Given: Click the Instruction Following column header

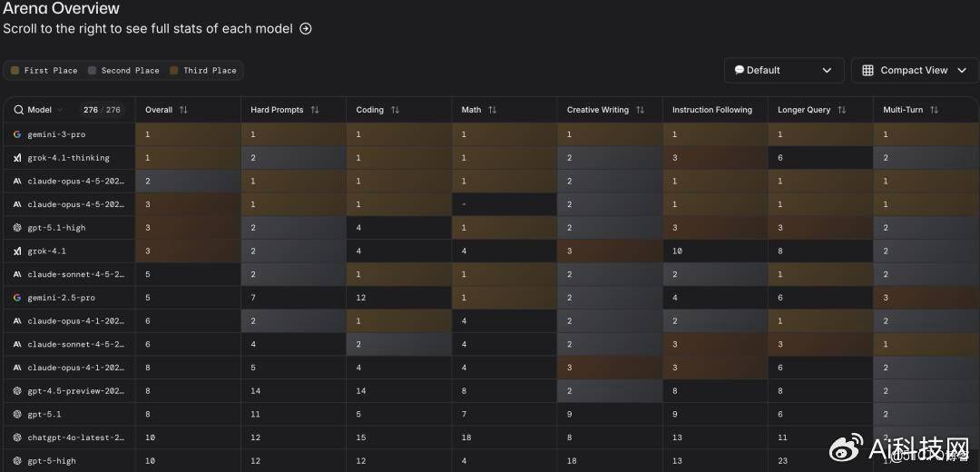Looking at the screenshot, I should [x=711, y=110].
